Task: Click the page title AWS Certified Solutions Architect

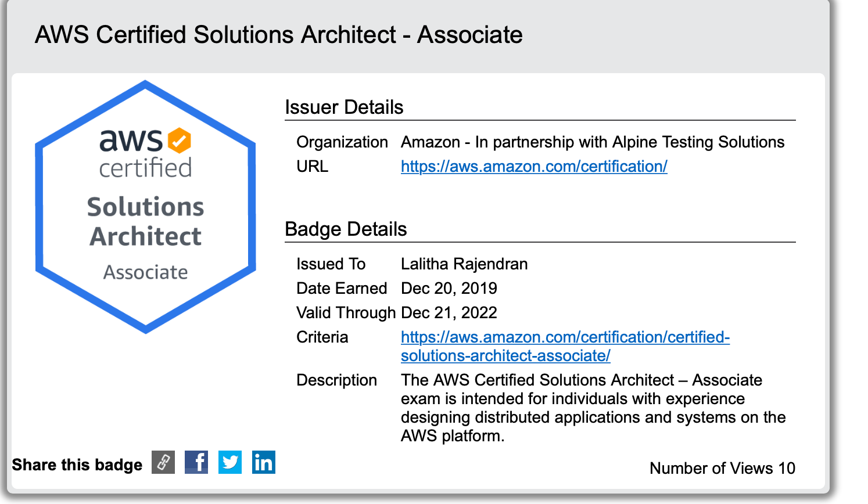Action: (278, 35)
